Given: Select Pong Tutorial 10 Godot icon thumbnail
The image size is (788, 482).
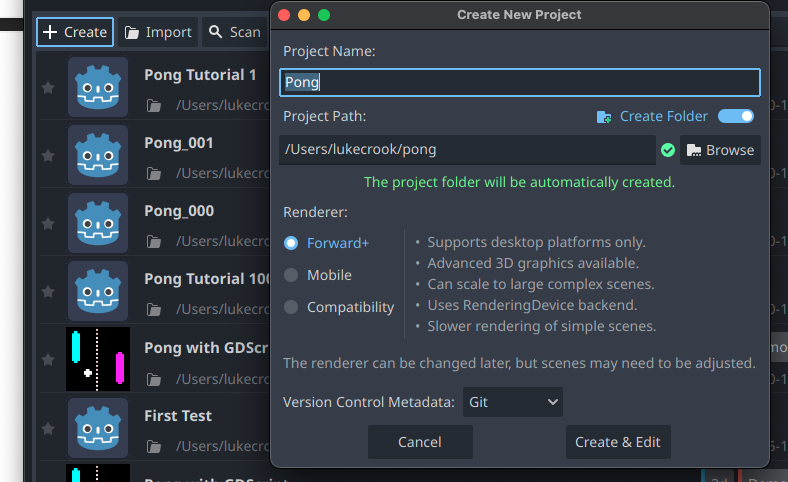Looking at the screenshot, I should pyautogui.click(x=98, y=291).
